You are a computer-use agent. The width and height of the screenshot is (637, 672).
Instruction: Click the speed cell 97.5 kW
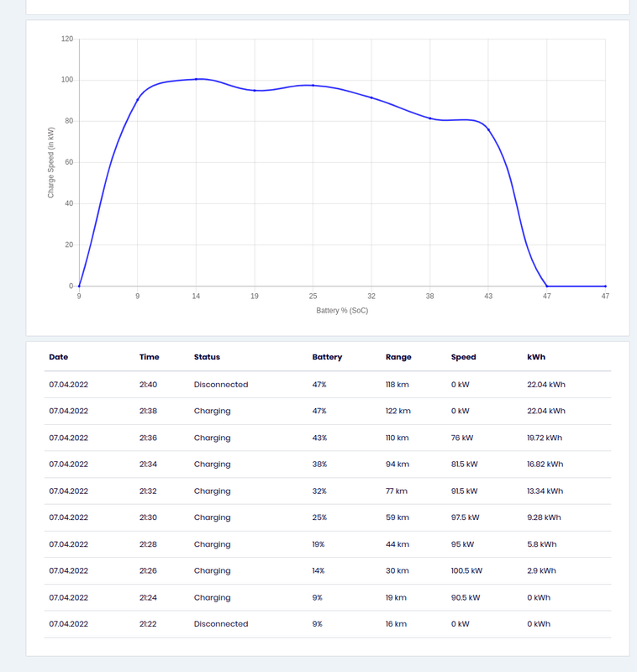(465, 517)
